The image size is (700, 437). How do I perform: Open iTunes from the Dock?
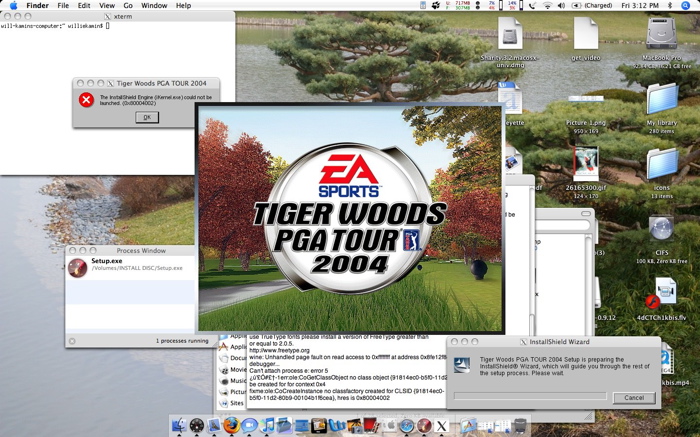click(267, 425)
